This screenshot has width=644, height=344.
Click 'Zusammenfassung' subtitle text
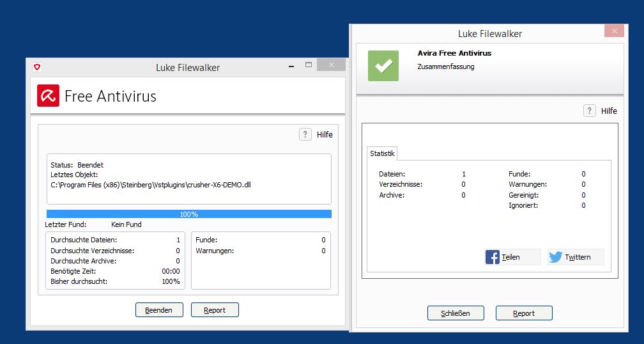point(446,66)
